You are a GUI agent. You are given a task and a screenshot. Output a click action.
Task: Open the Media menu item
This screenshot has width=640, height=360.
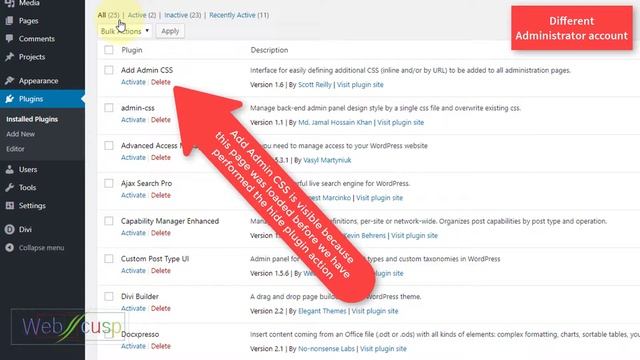pos(29,3)
